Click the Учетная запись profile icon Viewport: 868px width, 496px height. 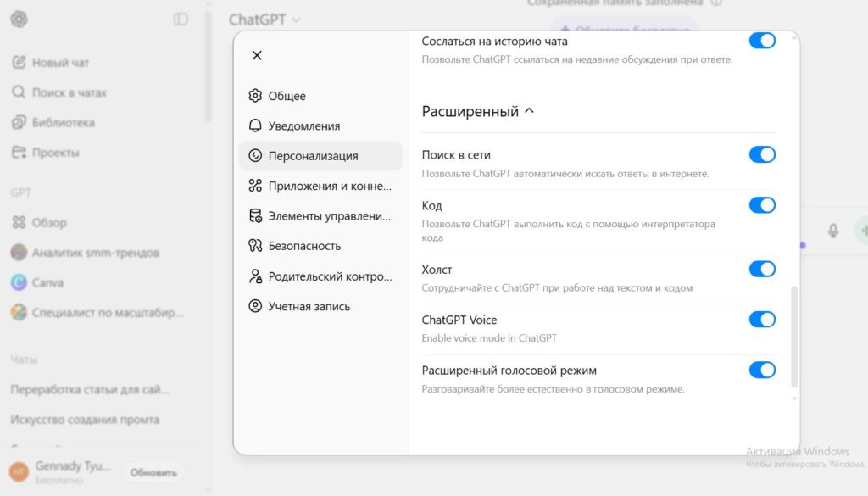click(255, 306)
